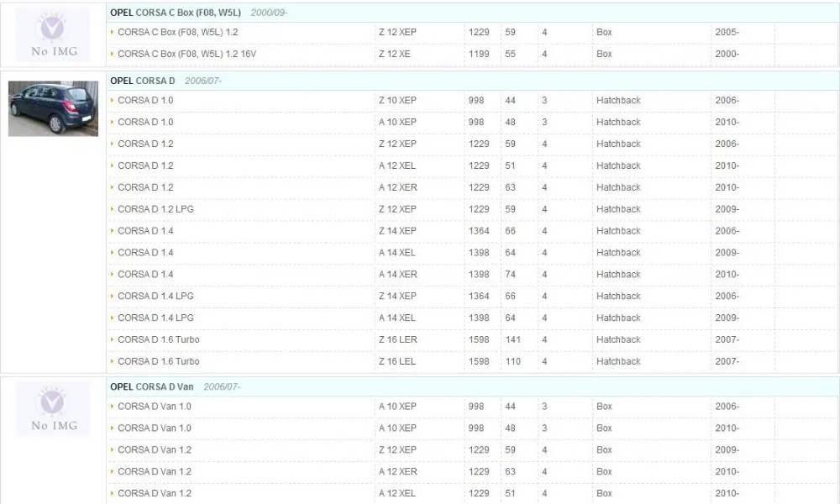The width and height of the screenshot is (840, 504).
Task: Click power value 141
Action: point(512,339)
